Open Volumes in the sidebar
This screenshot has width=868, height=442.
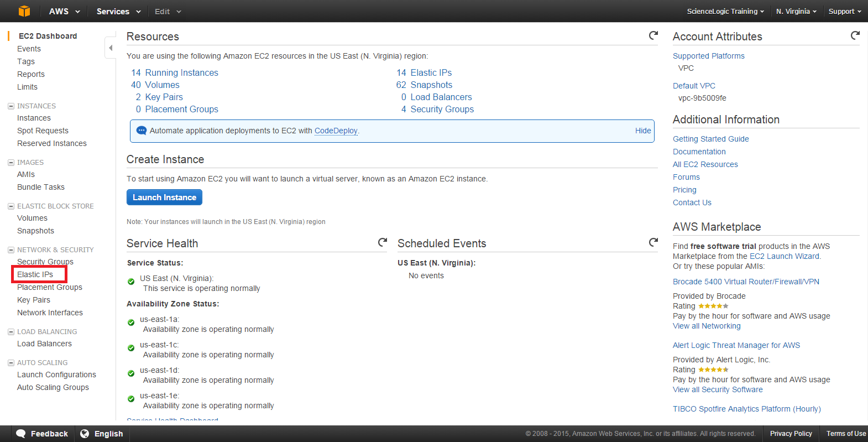pyautogui.click(x=32, y=218)
